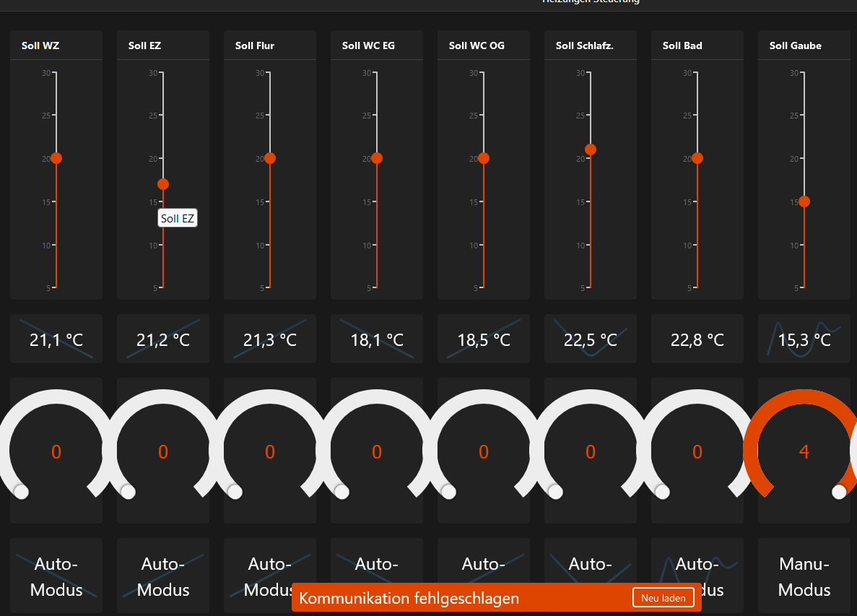This screenshot has width=857, height=616.
Task: Click the Soll WC OG card title
Action: [477, 45]
